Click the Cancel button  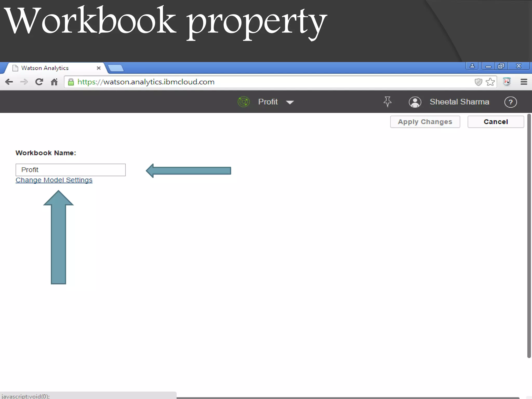click(496, 122)
